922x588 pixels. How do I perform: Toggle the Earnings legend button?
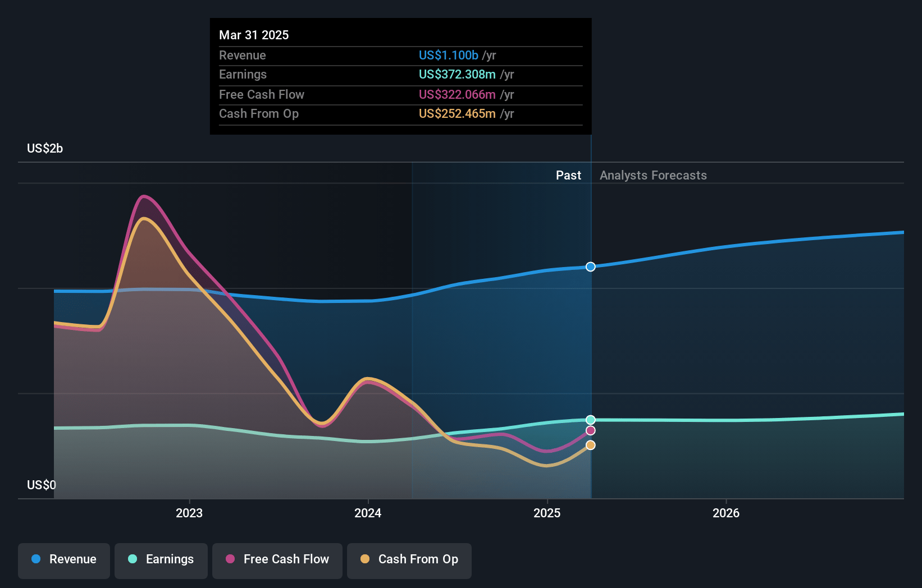[x=161, y=561]
